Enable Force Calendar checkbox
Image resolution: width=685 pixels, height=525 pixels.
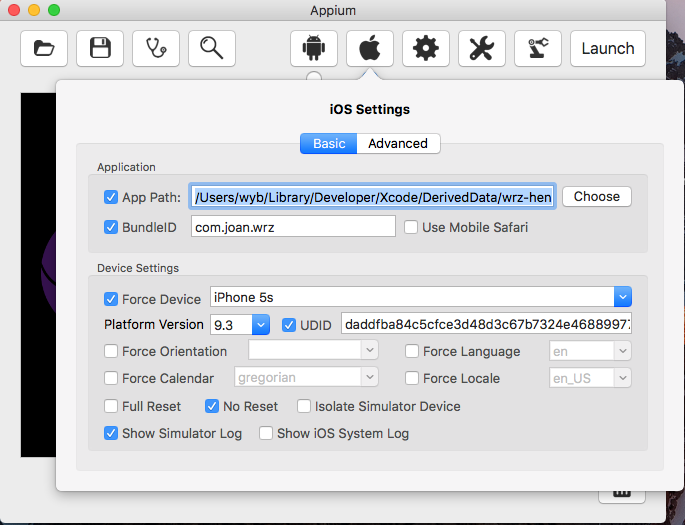(x=111, y=378)
